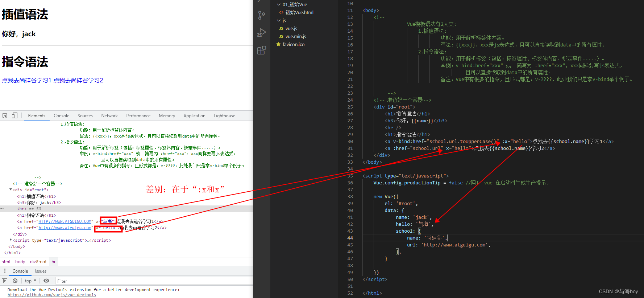Open the lowercase atguigu.com href in the Elements panel
This screenshot has width=644, height=298.
(65, 228)
